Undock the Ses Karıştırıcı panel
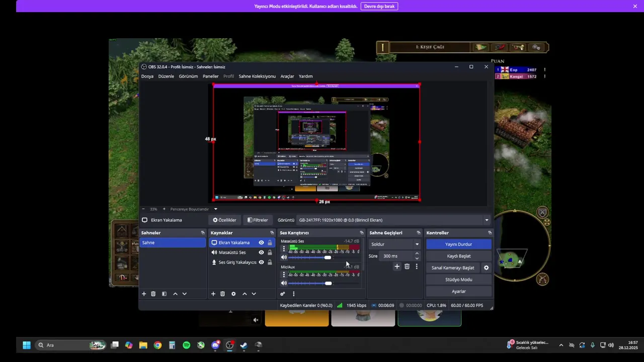The width and height of the screenshot is (644, 362). pos(361,233)
